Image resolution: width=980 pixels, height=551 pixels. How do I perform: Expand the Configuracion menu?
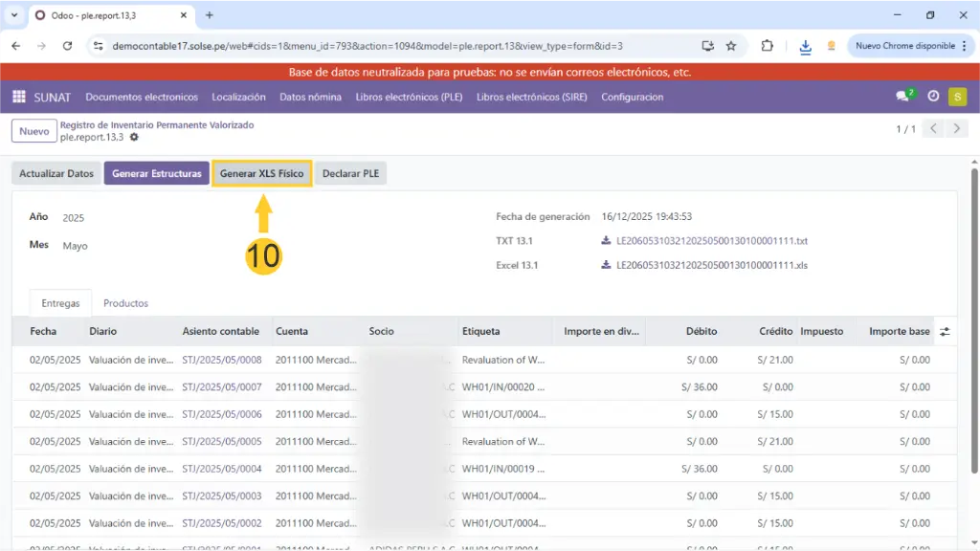[x=632, y=97]
